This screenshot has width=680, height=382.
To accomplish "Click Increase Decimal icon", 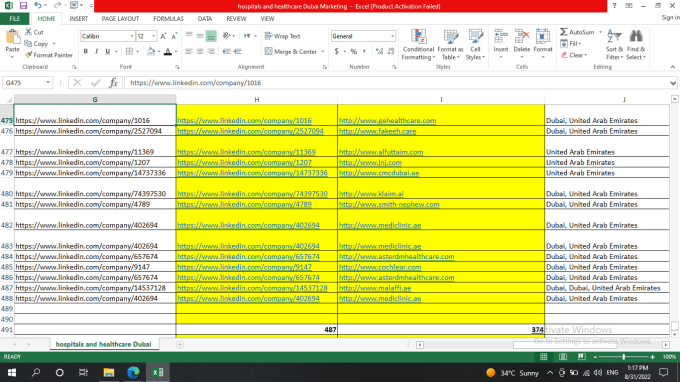I will point(379,52).
